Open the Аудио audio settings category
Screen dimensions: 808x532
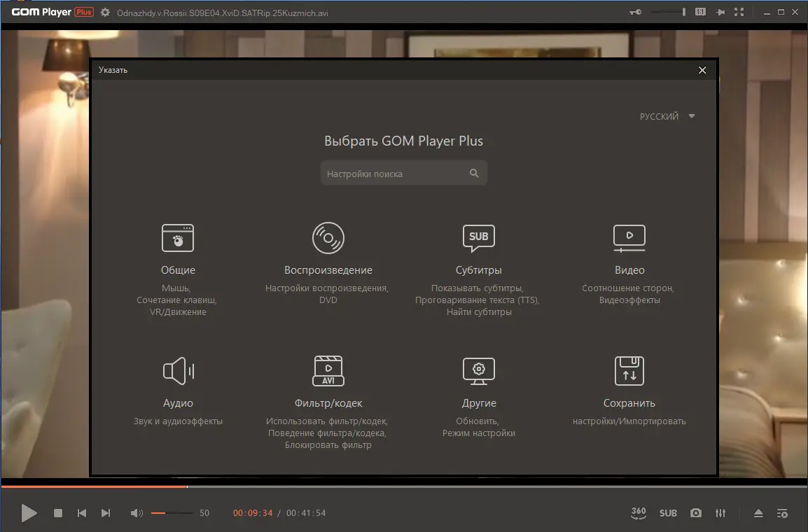178,391
